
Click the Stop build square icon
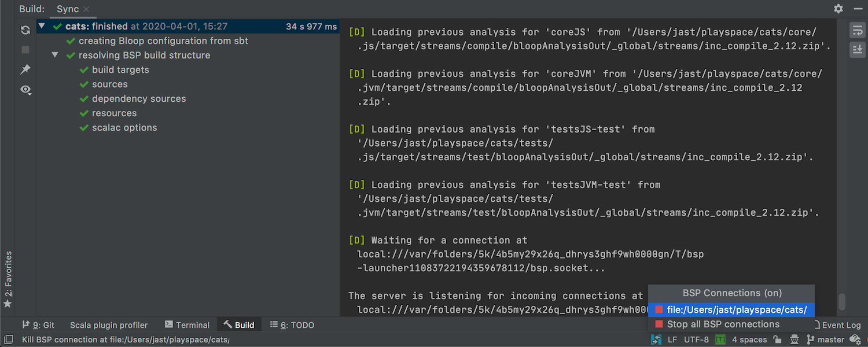click(x=25, y=50)
